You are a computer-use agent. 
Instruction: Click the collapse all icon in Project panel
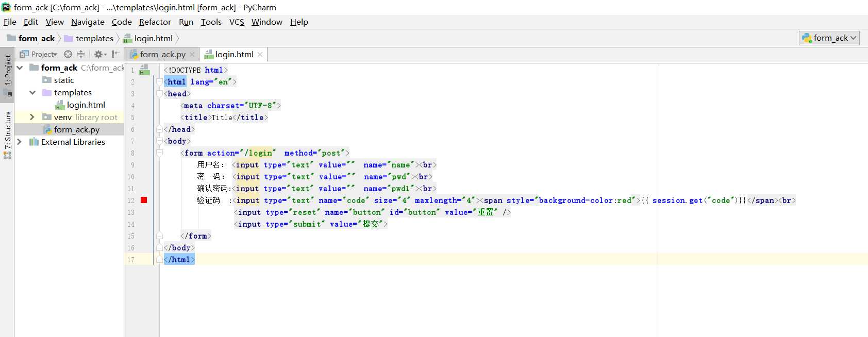(x=81, y=54)
